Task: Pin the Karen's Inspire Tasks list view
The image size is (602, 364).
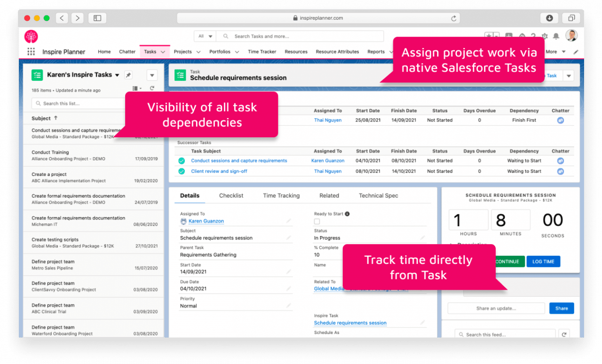Action: [128, 75]
